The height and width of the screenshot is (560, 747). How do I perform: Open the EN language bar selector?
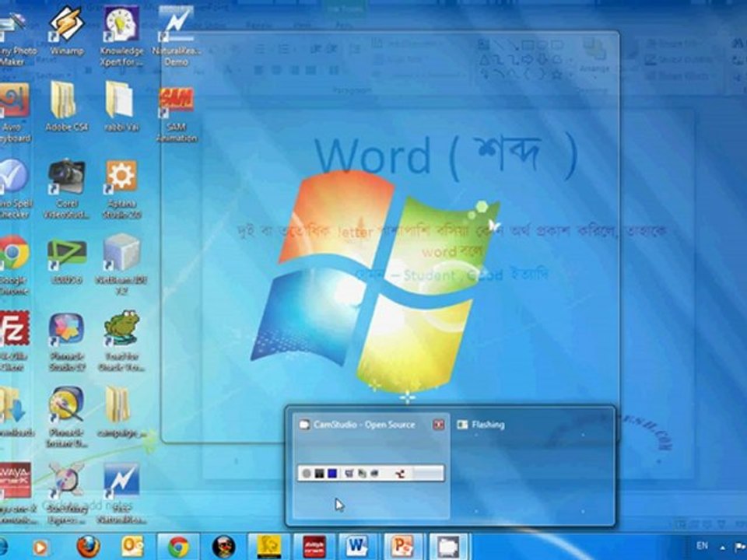pyautogui.click(x=702, y=546)
